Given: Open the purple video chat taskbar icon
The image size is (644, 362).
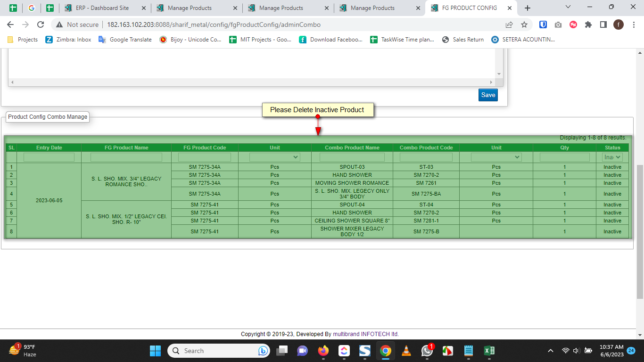Looking at the screenshot, I should click(302, 351).
